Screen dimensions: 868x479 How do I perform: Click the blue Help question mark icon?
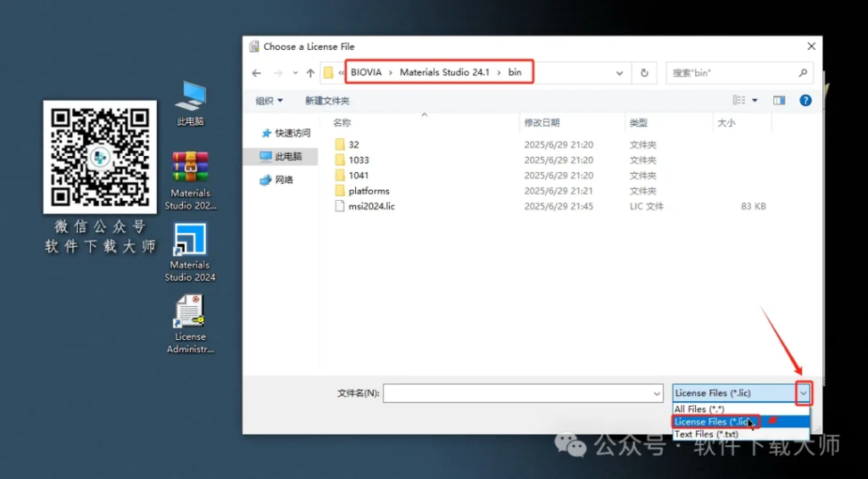coord(805,100)
